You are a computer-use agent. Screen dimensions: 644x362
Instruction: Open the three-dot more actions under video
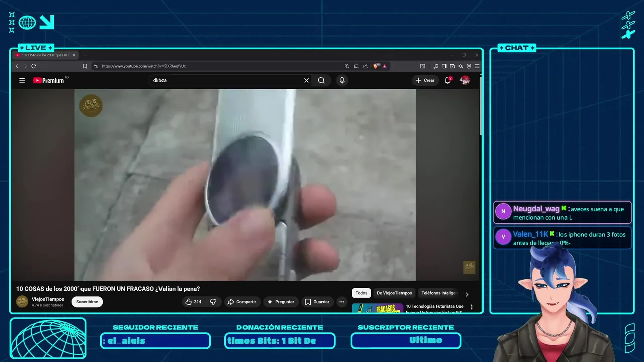tap(342, 302)
